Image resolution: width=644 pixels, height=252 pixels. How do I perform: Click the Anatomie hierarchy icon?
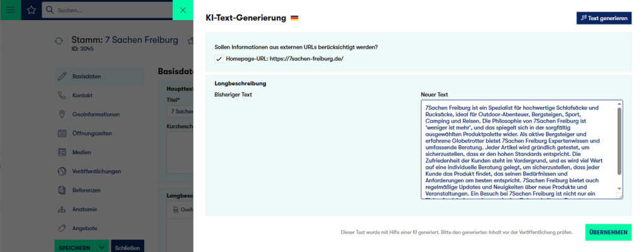point(62,209)
